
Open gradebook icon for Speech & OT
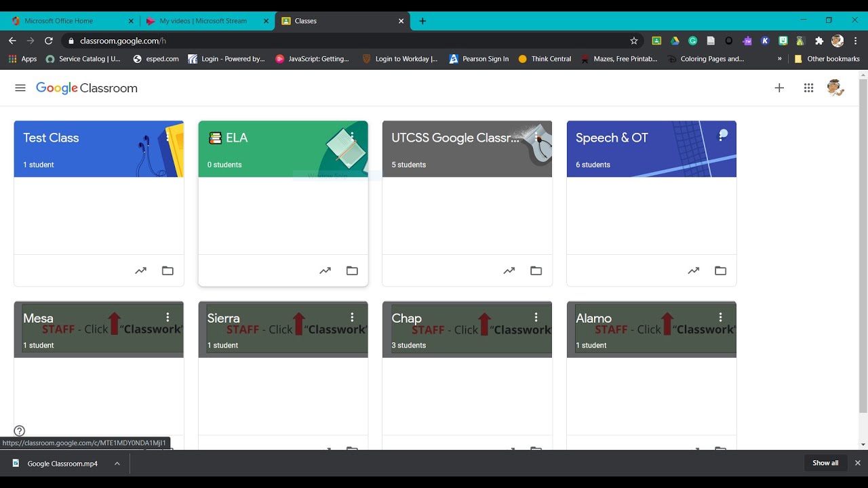[x=693, y=270]
